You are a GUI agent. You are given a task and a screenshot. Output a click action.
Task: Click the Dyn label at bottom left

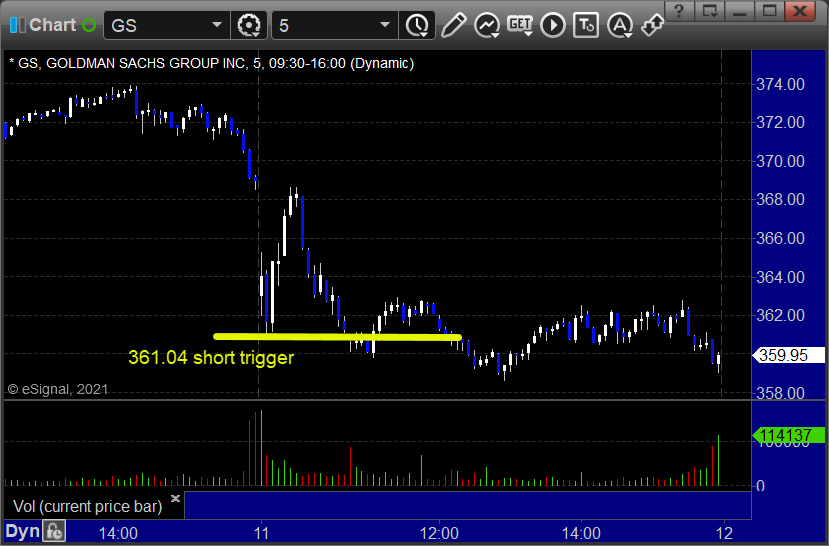[x=23, y=531]
